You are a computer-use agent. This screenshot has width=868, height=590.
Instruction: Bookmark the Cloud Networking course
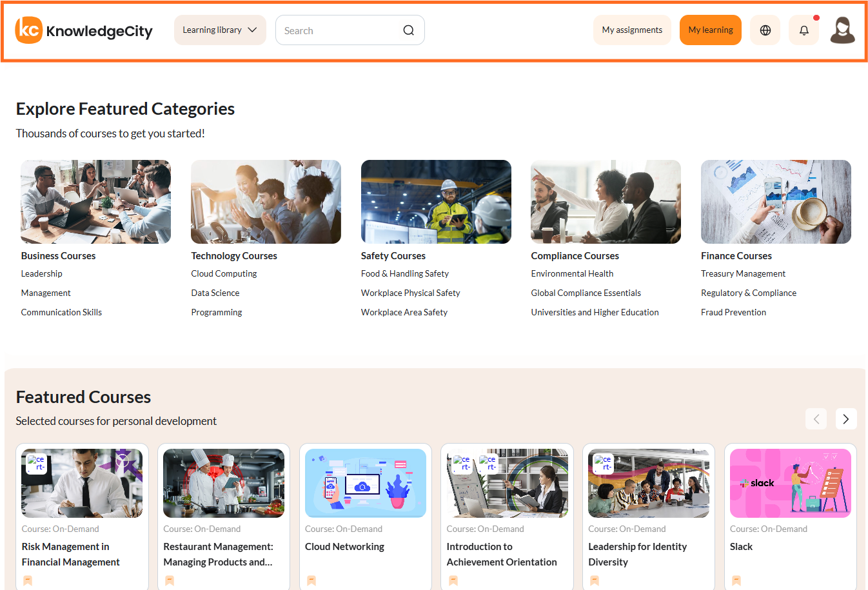point(311,580)
